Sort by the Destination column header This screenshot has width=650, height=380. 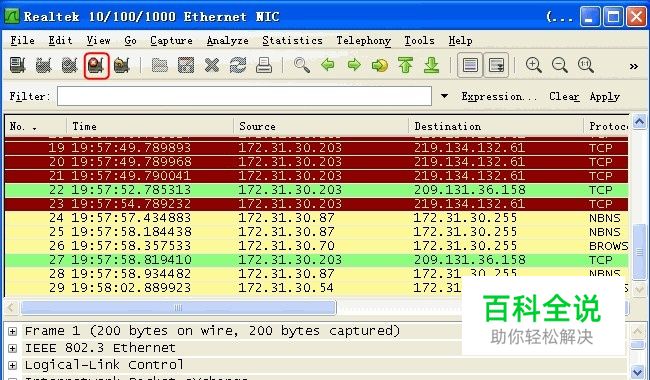point(496,126)
